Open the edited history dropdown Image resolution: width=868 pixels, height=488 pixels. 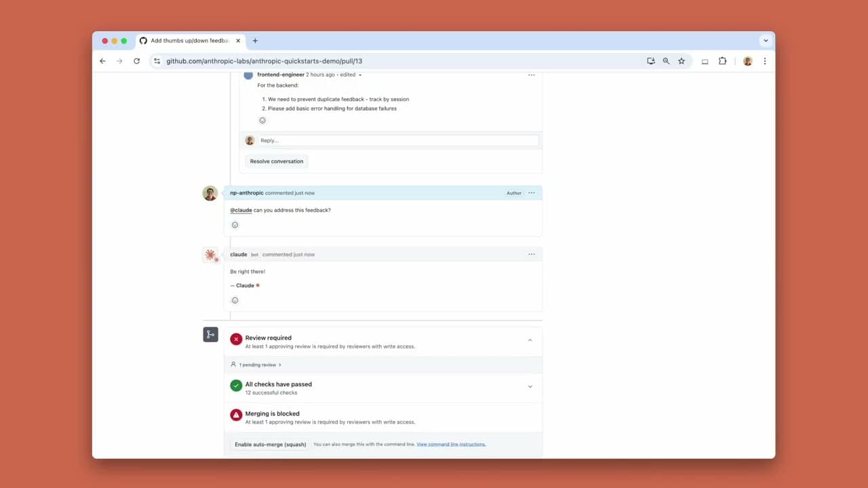point(351,75)
